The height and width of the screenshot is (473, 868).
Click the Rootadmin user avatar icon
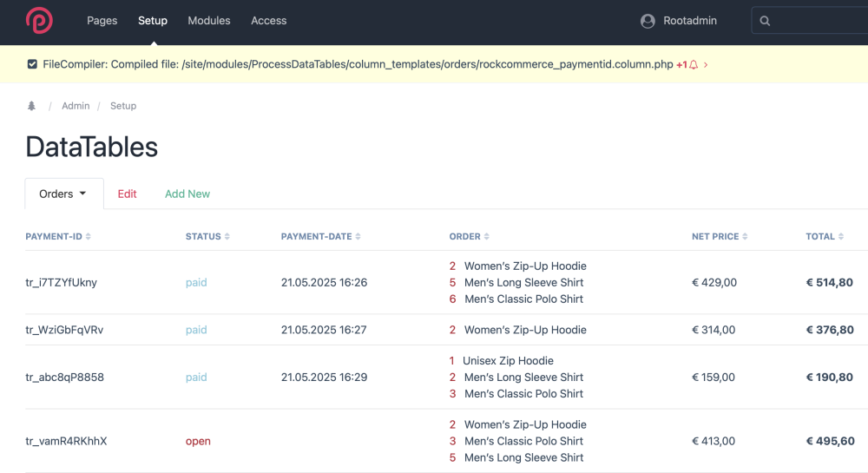(x=648, y=21)
